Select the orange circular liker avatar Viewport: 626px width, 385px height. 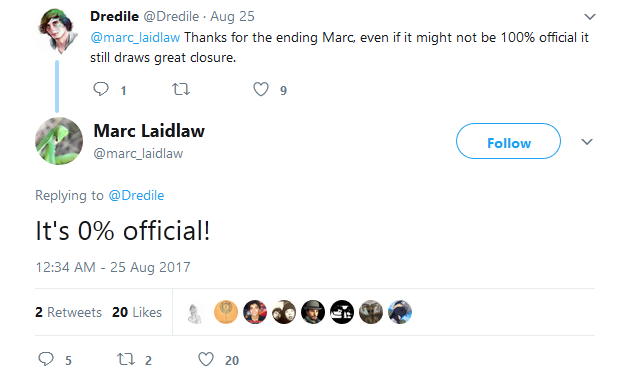[226, 312]
